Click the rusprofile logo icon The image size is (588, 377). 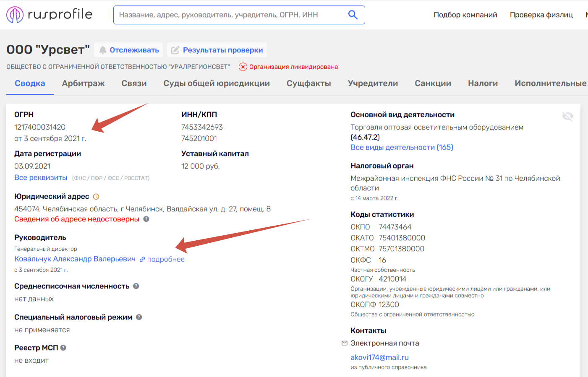coord(15,15)
